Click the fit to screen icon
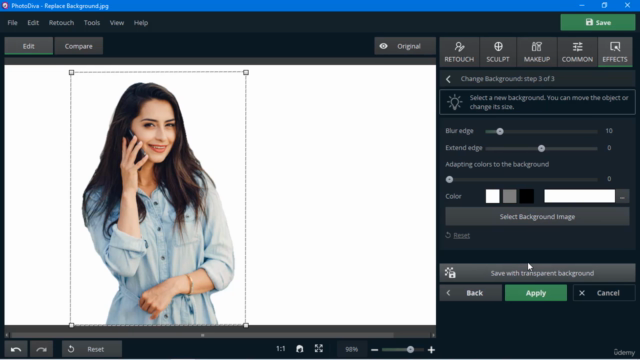640x360 pixels. (x=319, y=348)
